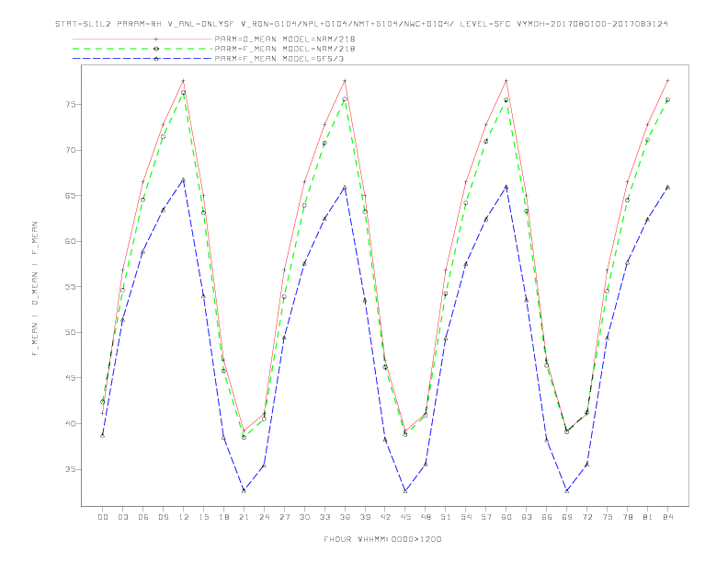The width and height of the screenshot is (728, 563).
Task: Click x-axis forecast hour label 27
Action: (x=284, y=517)
